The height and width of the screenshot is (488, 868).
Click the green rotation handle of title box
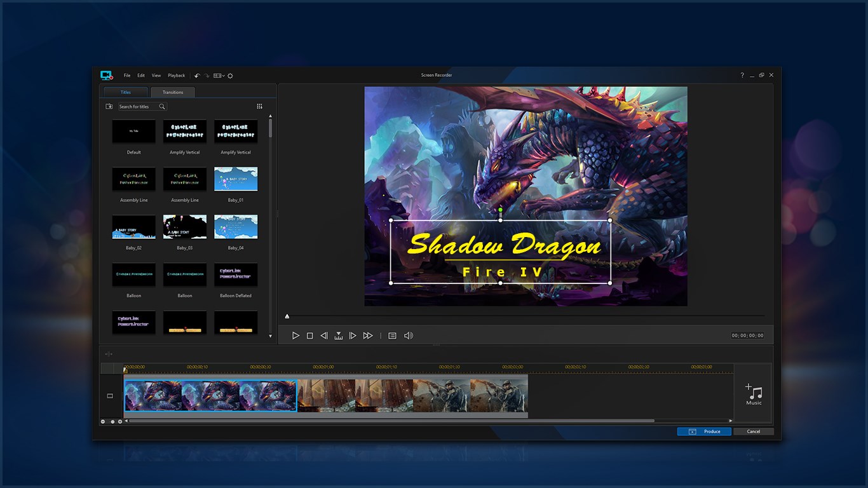(501, 210)
